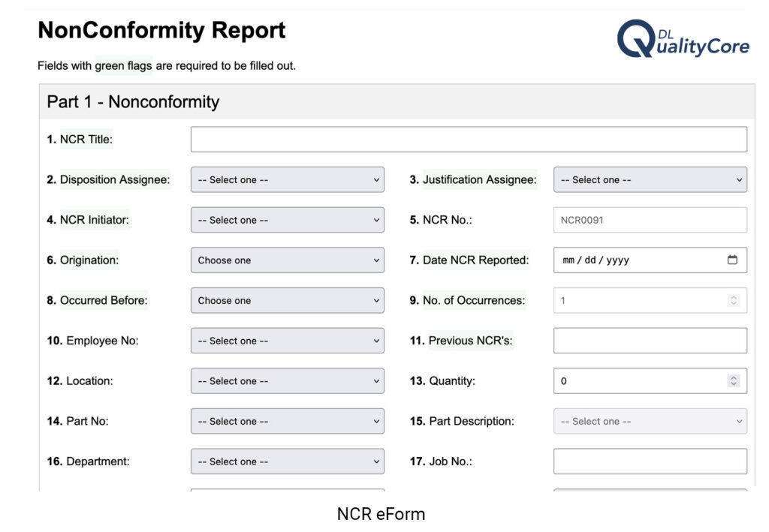
Task: Open the Disposition Assignee dropdown
Action: tap(288, 179)
